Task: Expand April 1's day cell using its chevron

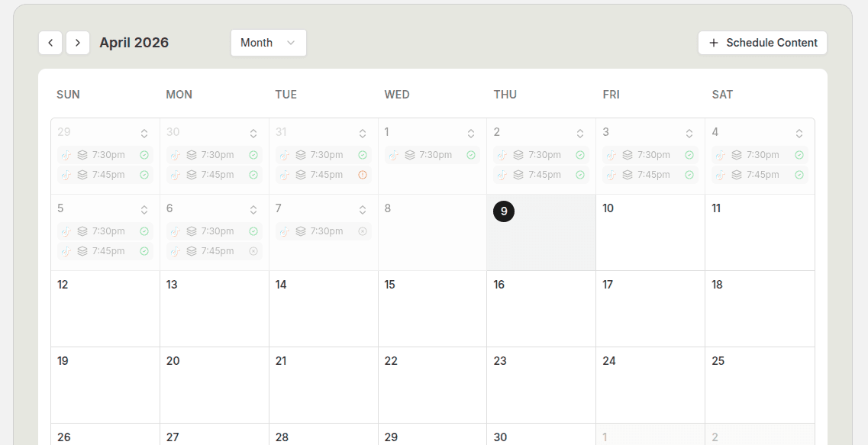Action: click(x=471, y=132)
